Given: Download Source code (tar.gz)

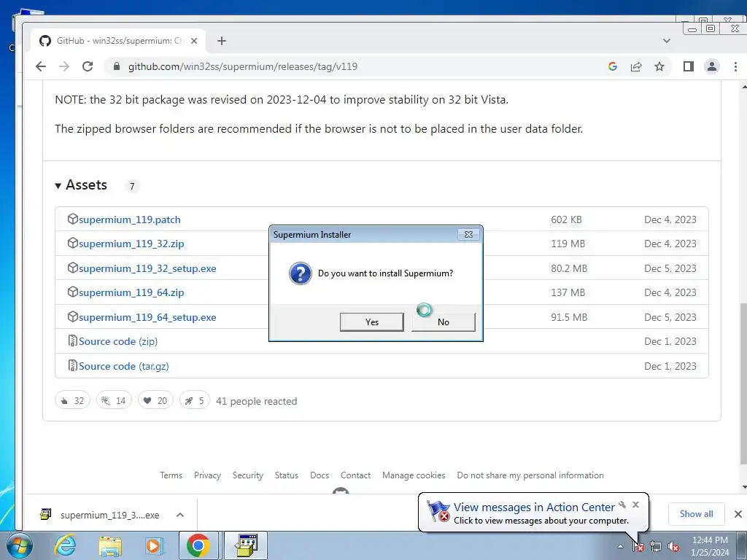Looking at the screenshot, I should [x=124, y=366].
